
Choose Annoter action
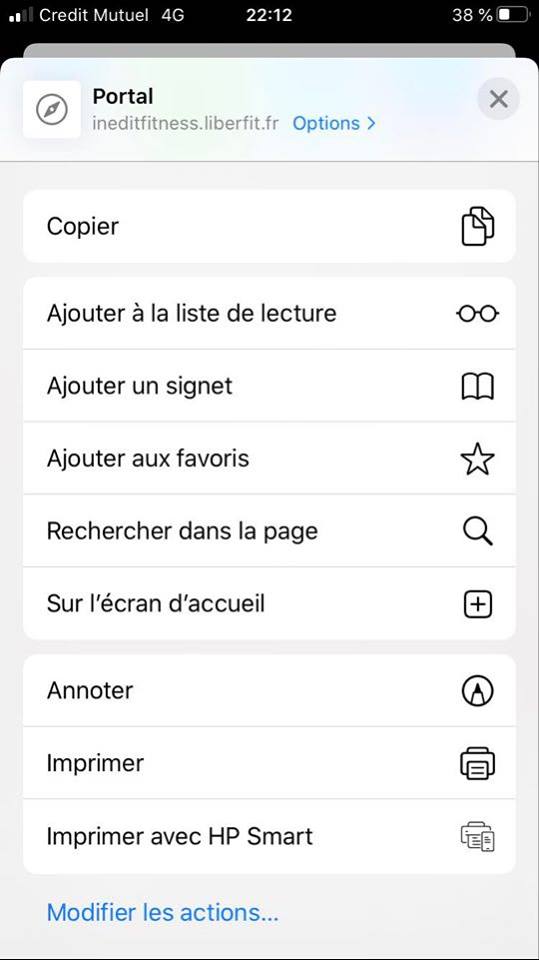[x=270, y=691]
